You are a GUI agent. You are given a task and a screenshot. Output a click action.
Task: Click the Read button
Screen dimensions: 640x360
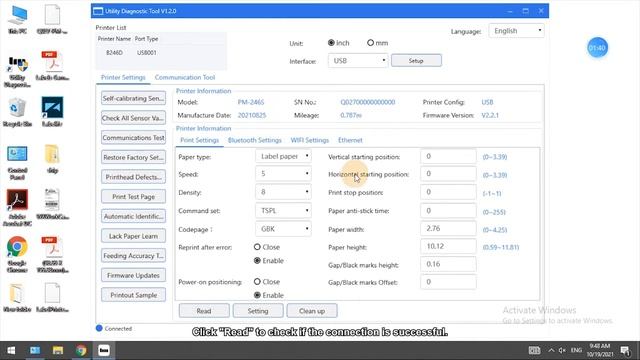[x=204, y=311]
